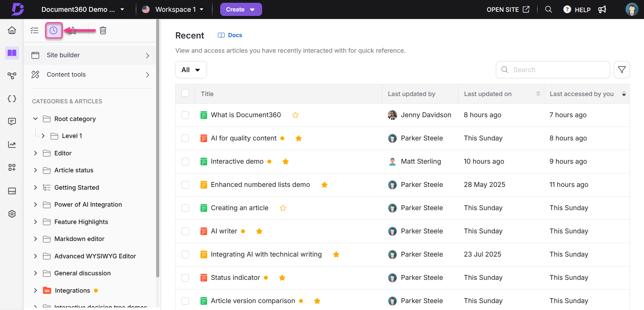Image resolution: width=644 pixels, height=310 pixels.
Task: Click the HELP button
Action: pyautogui.click(x=577, y=9)
